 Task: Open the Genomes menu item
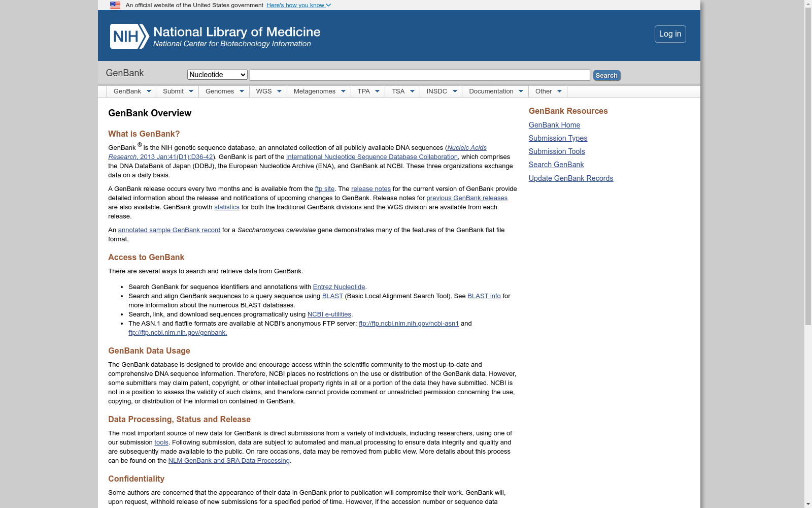pyautogui.click(x=220, y=91)
